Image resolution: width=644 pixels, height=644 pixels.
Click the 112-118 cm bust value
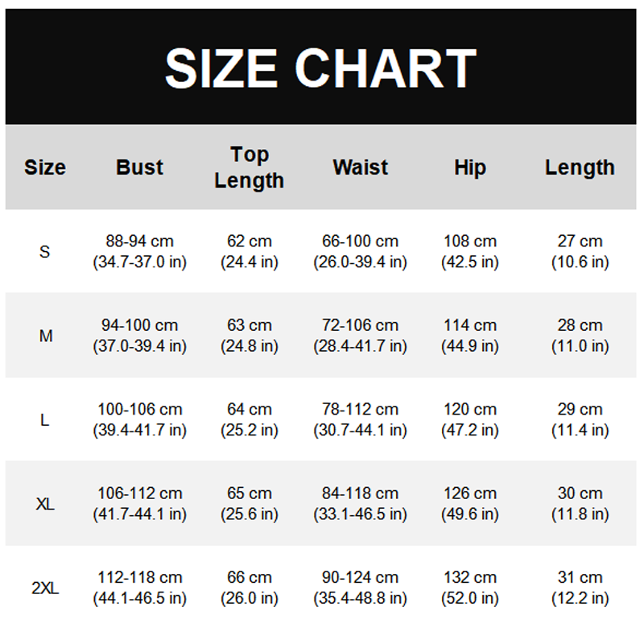[x=139, y=578]
